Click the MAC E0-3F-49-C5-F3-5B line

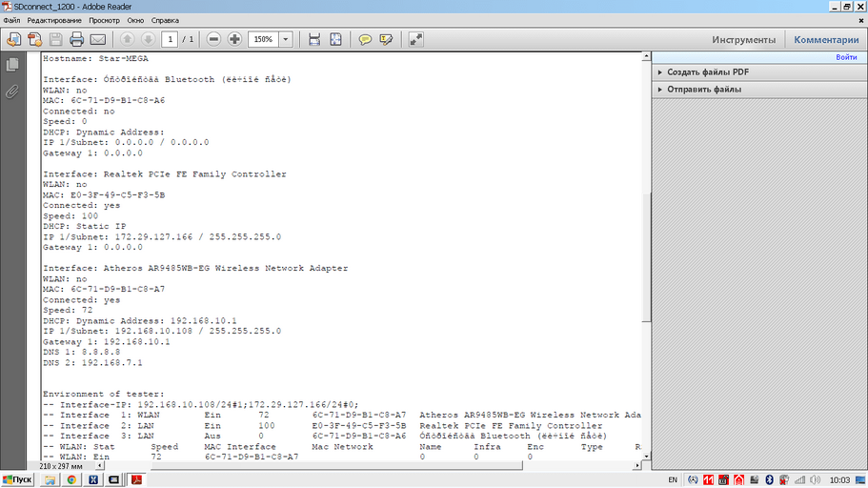(104, 195)
